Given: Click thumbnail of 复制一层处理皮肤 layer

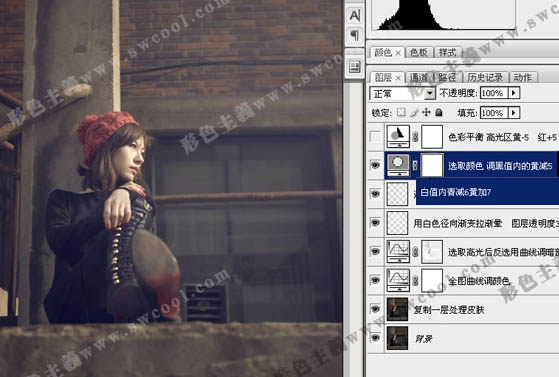Looking at the screenshot, I should point(398,309).
